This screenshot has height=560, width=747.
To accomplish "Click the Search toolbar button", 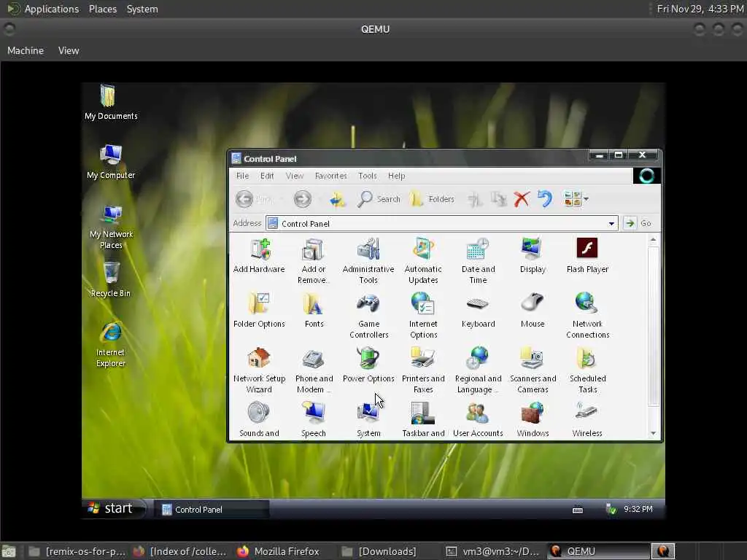I will 379,199.
